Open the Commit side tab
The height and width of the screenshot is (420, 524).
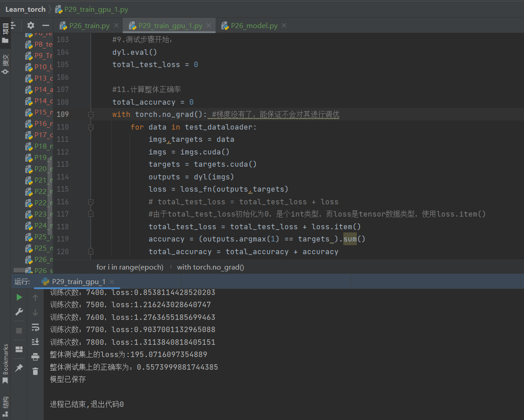[x=5, y=64]
